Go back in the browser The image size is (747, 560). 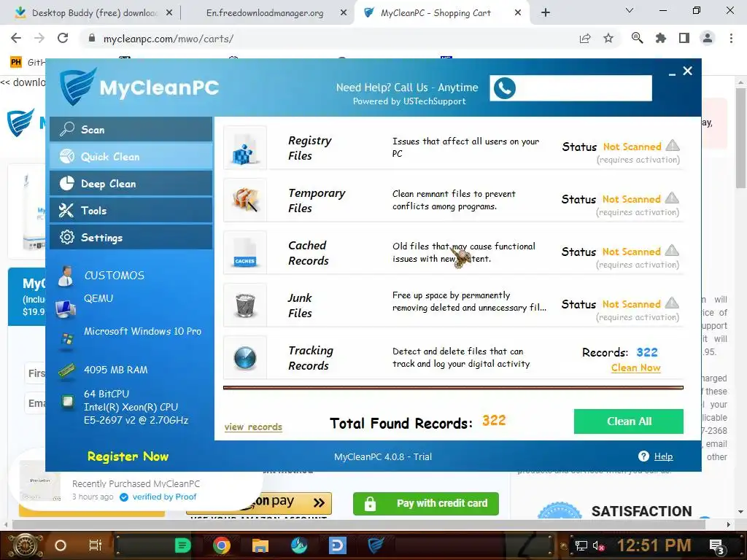16,38
